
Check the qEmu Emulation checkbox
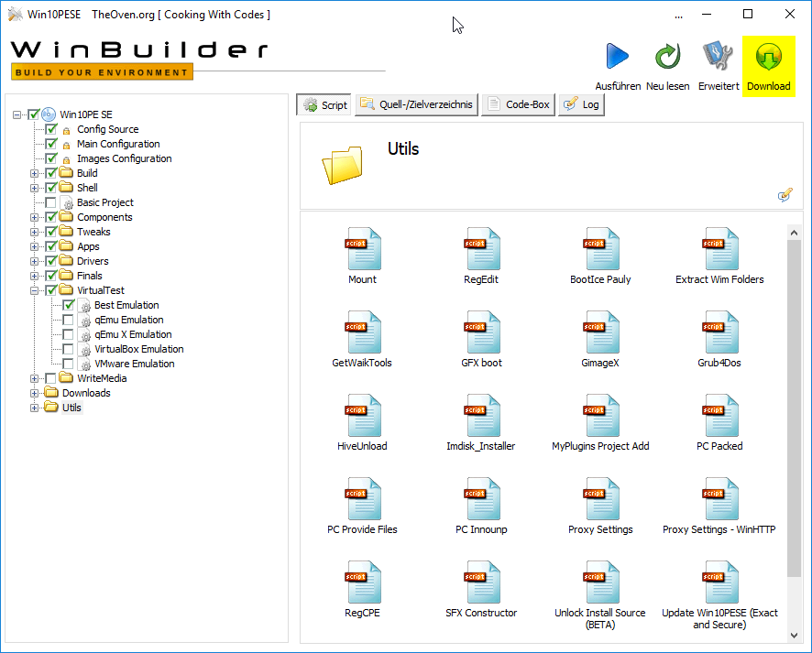(x=69, y=320)
